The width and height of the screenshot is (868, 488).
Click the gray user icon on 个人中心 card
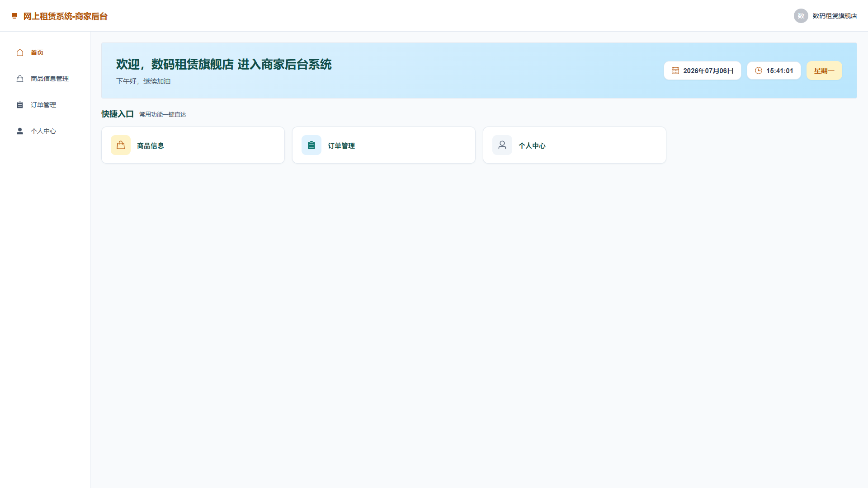(502, 145)
